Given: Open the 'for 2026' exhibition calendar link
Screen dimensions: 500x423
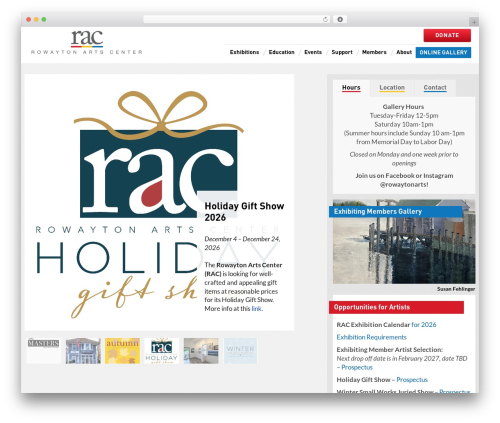Looking at the screenshot, I should pos(424,325).
